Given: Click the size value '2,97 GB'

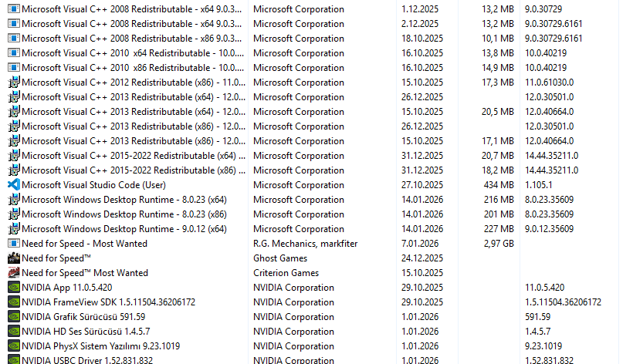Looking at the screenshot, I should point(499,244).
